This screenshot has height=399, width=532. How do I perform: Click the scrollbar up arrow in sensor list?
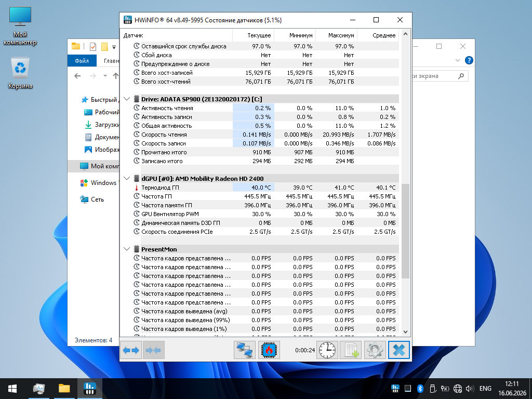click(x=405, y=34)
